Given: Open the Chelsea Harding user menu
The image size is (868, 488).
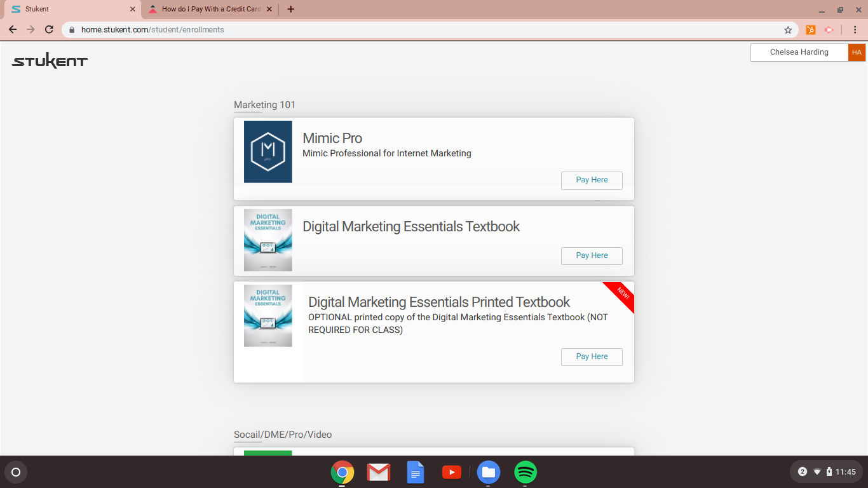Looking at the screenshot, I should pyautogui.click(x=799, y=52).
